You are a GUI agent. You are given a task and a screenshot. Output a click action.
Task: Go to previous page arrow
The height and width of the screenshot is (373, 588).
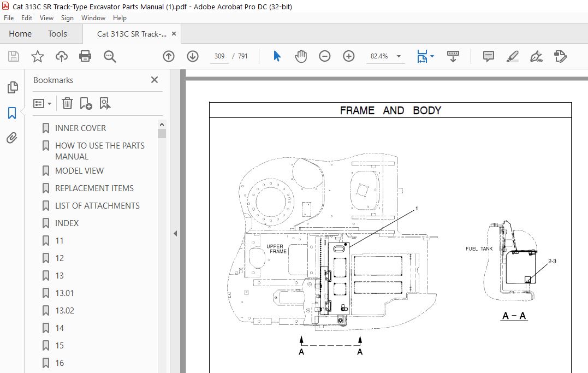(169, 56)
